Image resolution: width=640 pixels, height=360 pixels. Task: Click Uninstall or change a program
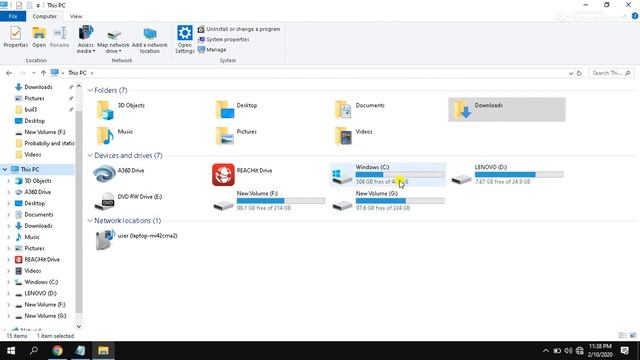click(x=239, y=29)
